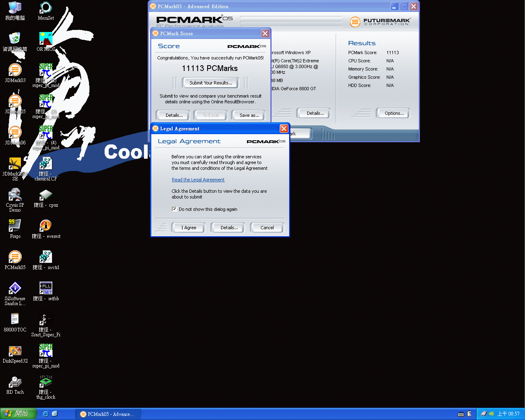Select the Start_Super_Pi shortcut icon
Image resolution: width=525 pixels, height=420 pixels.
tap(46, 325)
